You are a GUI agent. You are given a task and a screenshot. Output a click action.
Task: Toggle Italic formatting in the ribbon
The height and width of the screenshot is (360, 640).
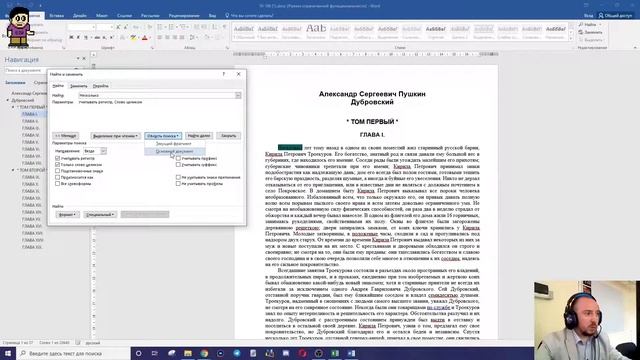[78, 38]
